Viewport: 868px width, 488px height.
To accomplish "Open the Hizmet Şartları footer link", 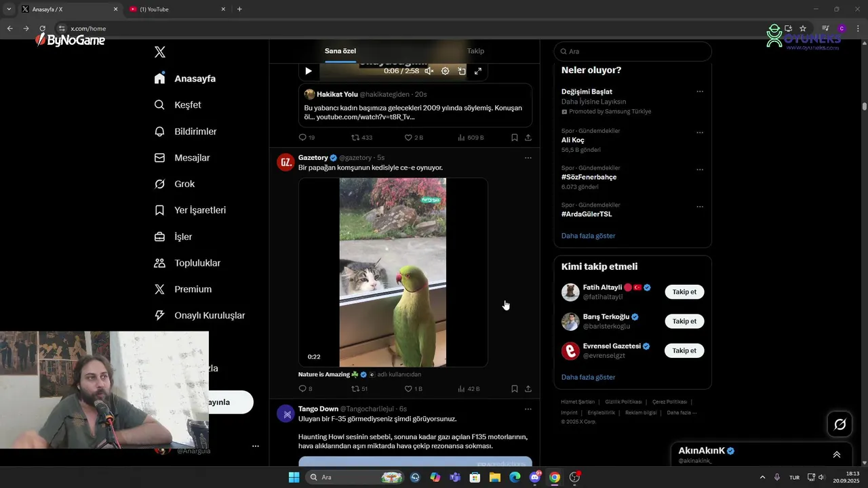I will coord(578,402).
